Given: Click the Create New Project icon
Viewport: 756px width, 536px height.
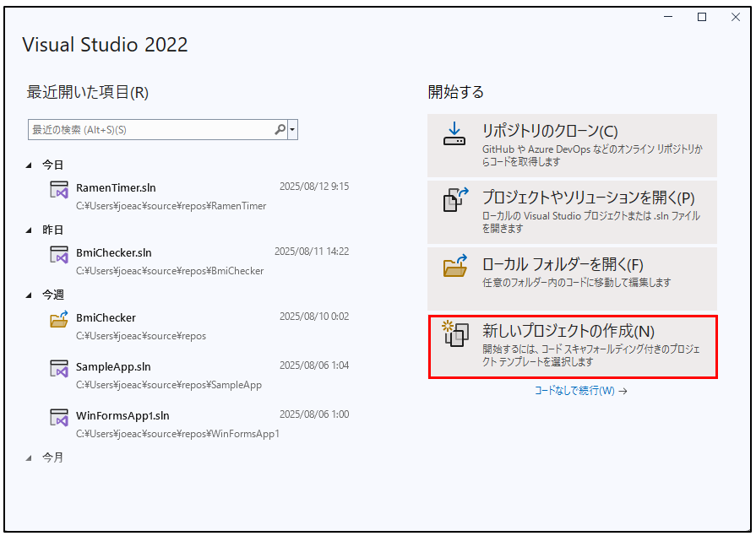Looking at the screenshot, I should [x=454, y=334].
